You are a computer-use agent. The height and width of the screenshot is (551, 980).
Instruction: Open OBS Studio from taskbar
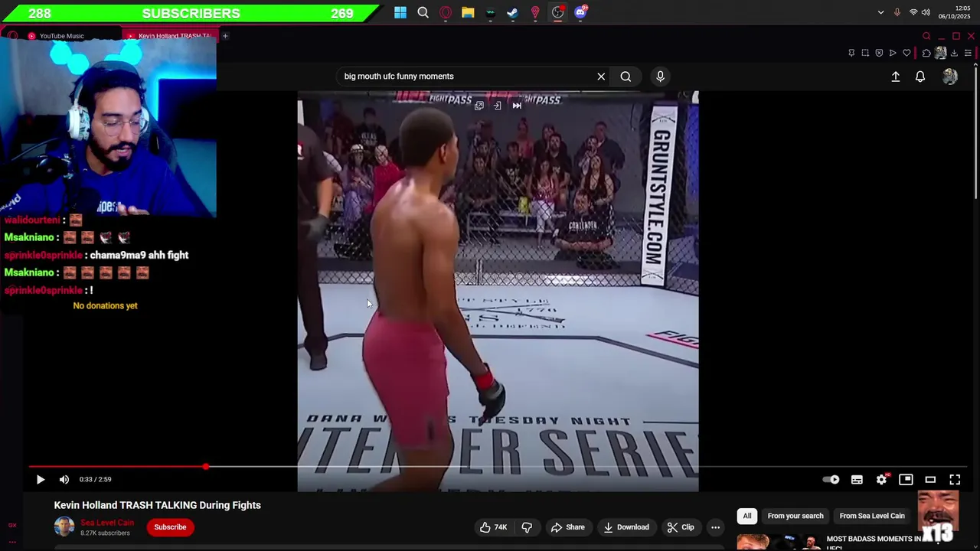(558, 12)
